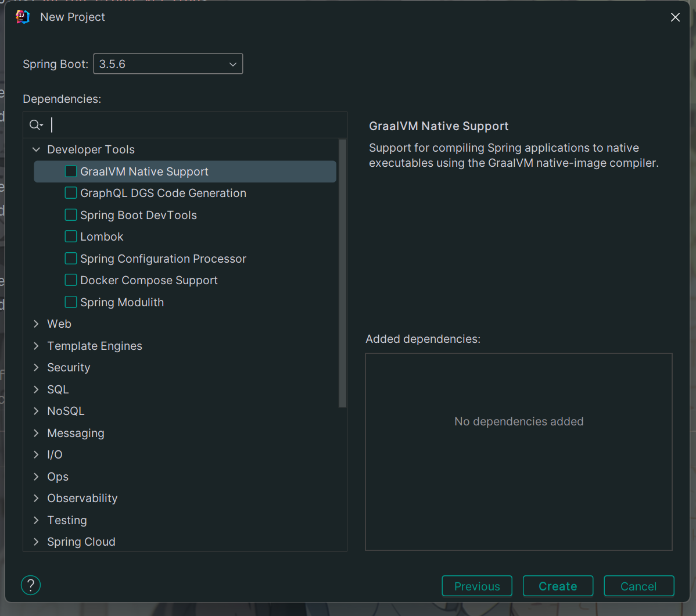Go back with the Previous button
This screenshot has height=616, width=696.
point(477,586)
